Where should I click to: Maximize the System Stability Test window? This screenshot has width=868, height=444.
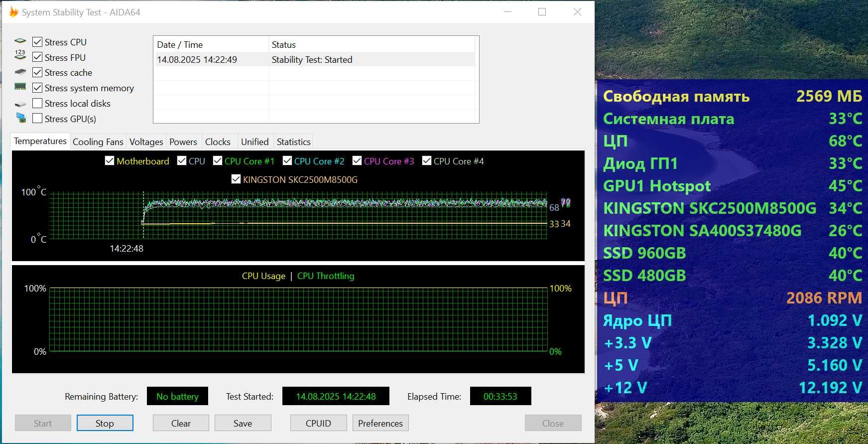(542, 12)
